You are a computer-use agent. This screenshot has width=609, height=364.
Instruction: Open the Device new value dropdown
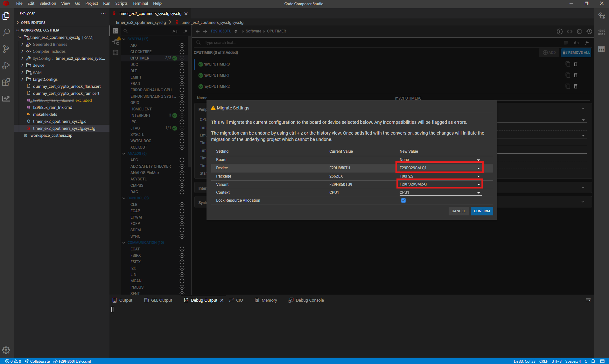coord(478,168)
